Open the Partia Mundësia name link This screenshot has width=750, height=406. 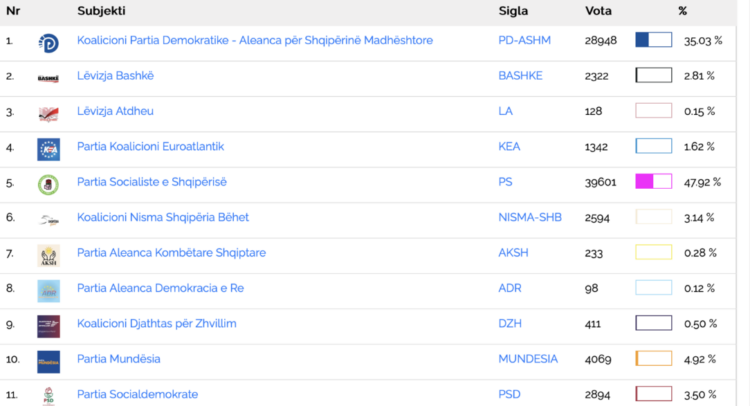click(118, 359)
